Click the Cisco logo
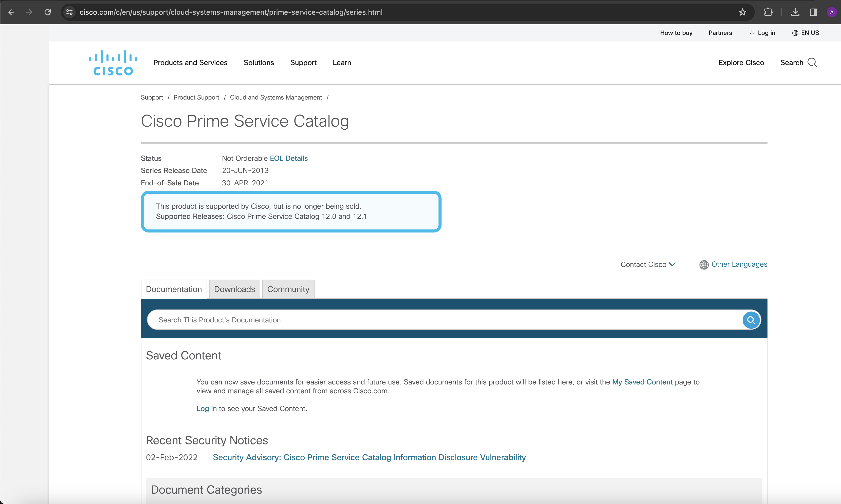Viewport: 841px width, 504px height. coord(113,63)
